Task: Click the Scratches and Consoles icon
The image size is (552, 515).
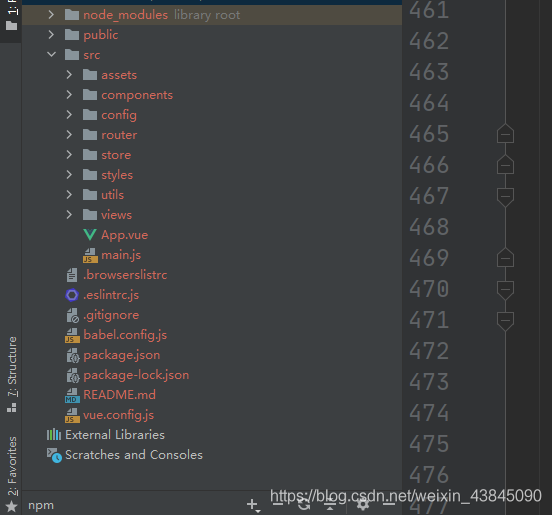Action: coord(54,455)
